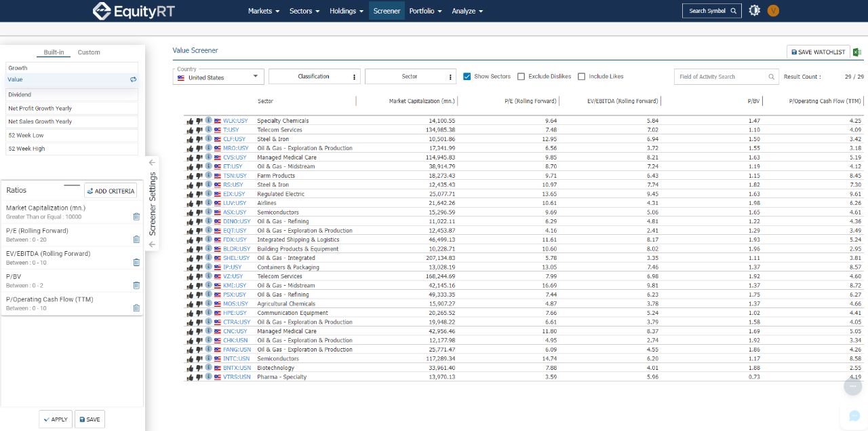Viewport: 868px width, 431px height.
Task: Sort by P/Operating Cash Flow (TTM) header
Action: point(825,101)
